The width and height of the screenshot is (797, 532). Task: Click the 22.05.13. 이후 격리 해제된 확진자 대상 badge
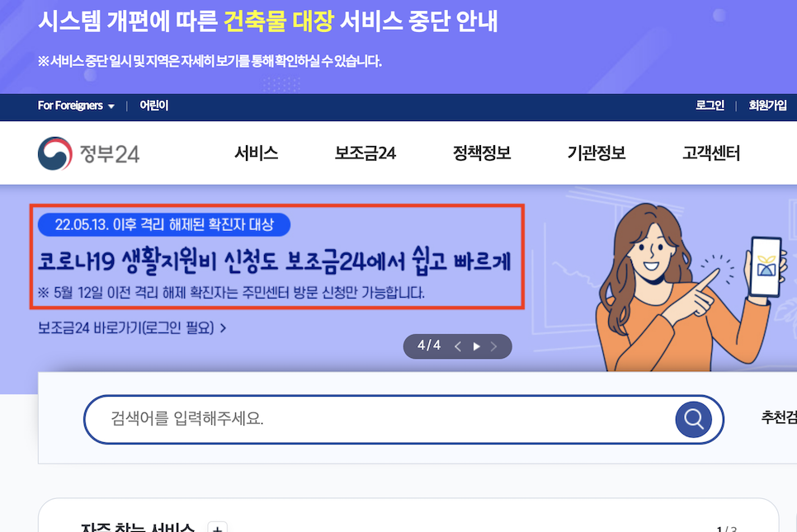pyautogui.click(x=164, y=224)
